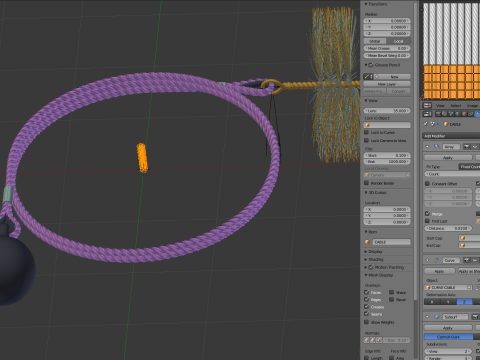Open the Select menu in UV editor
This screenshot has width=480, height=360.
point(456,105)
